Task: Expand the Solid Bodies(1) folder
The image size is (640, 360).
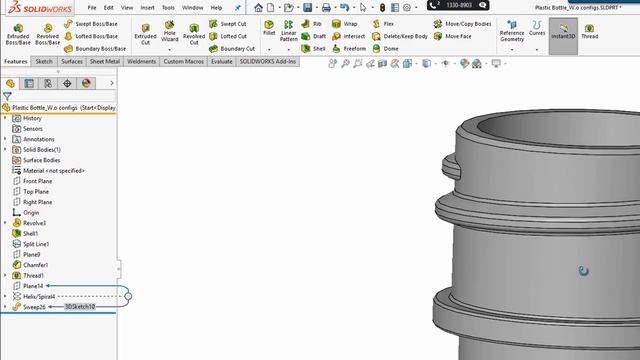Action: (x=5, y=149)
